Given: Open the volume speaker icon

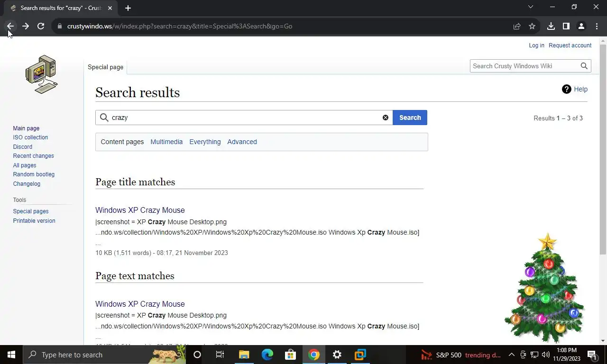Looking at the screenshot, I should pos(545,355).
